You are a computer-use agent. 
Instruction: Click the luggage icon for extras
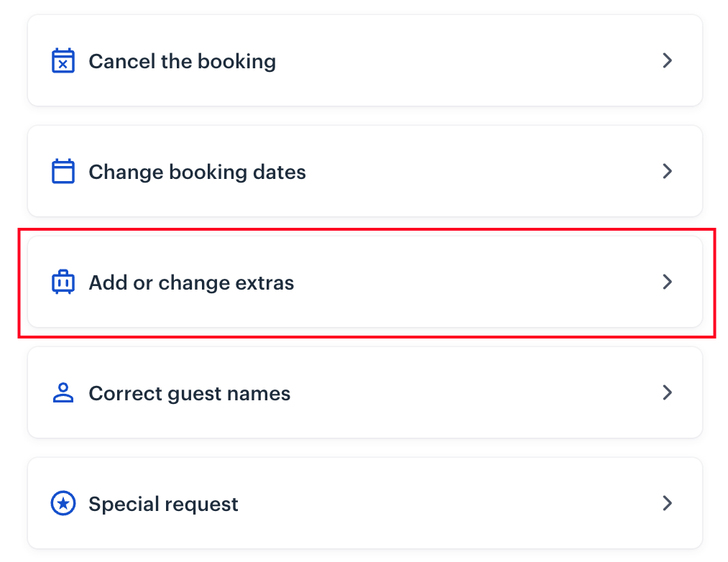63,282
